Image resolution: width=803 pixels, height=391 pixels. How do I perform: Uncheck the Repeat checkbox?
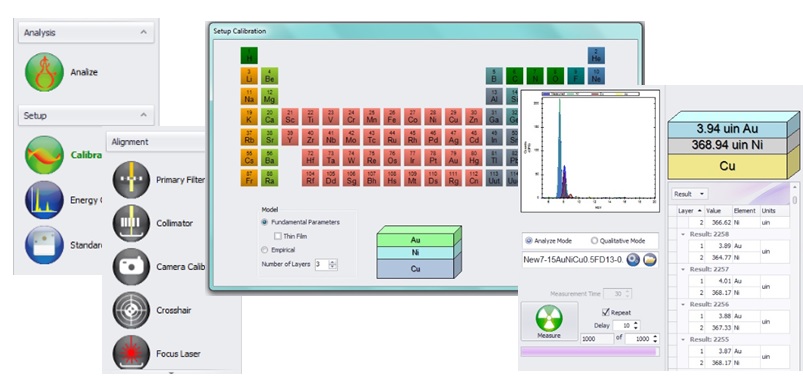pyautogui.click(x=606, y=312)
